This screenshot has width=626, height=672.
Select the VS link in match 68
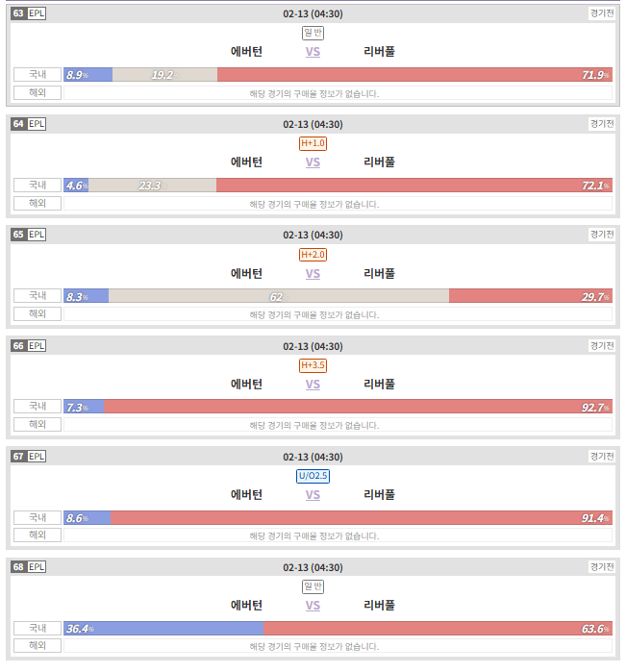point(313,606)
